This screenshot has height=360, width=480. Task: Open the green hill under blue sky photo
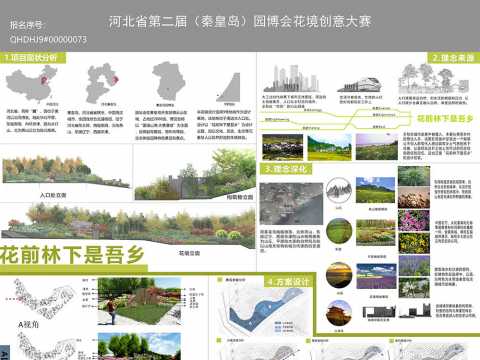click(376, 190)
